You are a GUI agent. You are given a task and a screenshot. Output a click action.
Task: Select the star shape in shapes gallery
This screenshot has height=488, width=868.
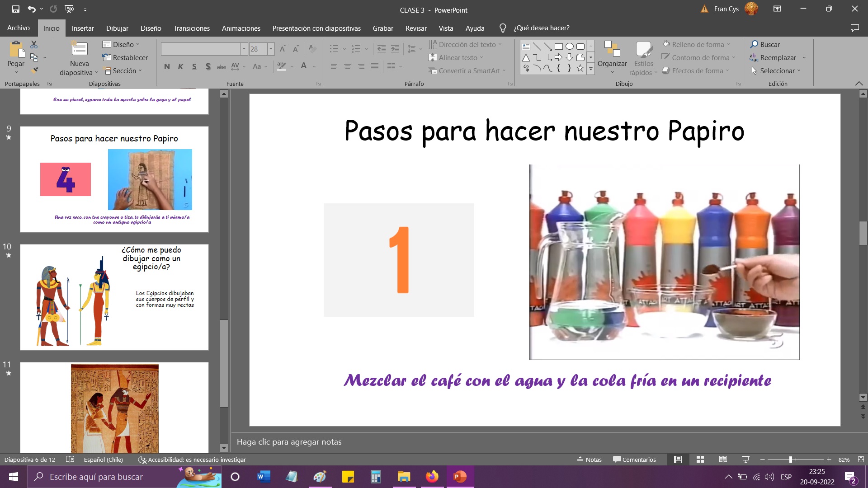[x=580, y=68]
